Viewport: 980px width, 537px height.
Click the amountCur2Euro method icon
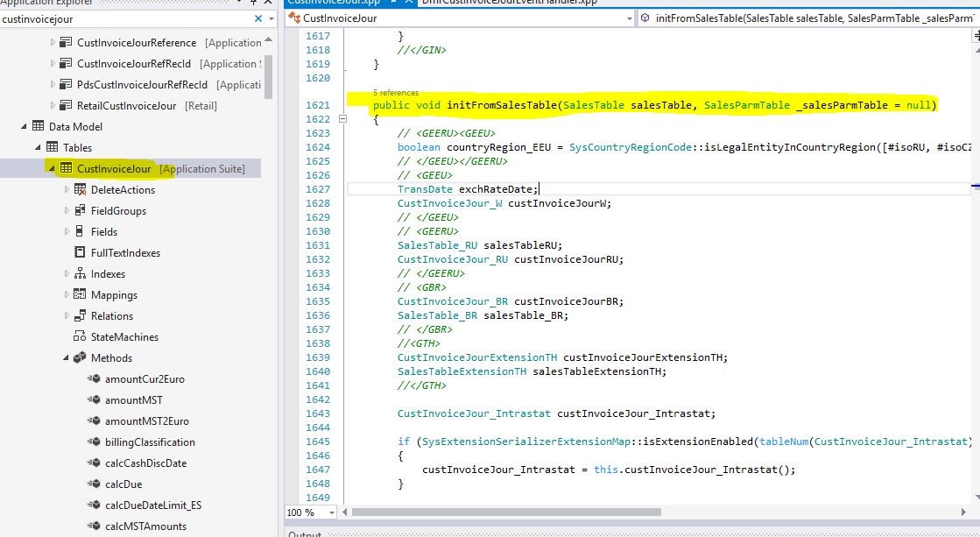tap(94, 378)
